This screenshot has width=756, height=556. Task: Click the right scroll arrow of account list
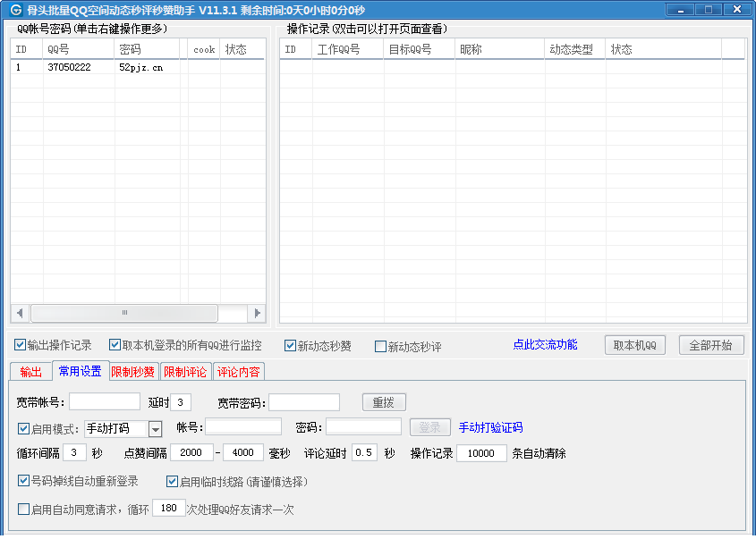[x=257, y=313]
